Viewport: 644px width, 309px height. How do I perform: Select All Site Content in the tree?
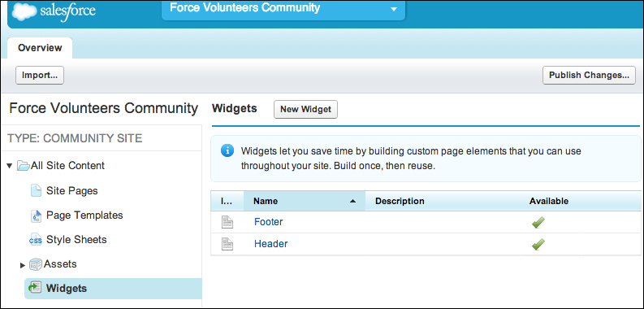67,166
